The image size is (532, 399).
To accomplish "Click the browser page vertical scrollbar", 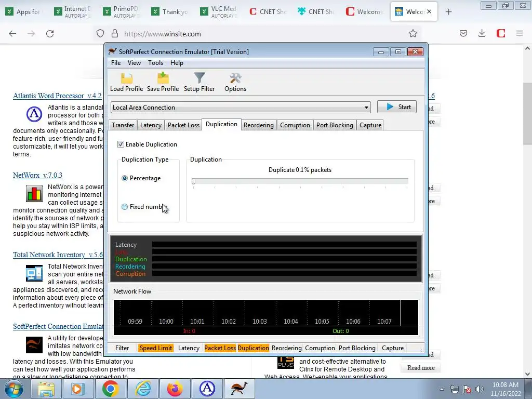I will [x=527, y=114].
